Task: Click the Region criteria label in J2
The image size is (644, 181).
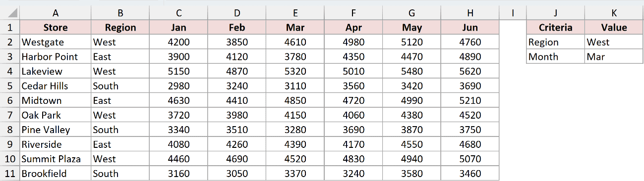Action: click(556, 42)
